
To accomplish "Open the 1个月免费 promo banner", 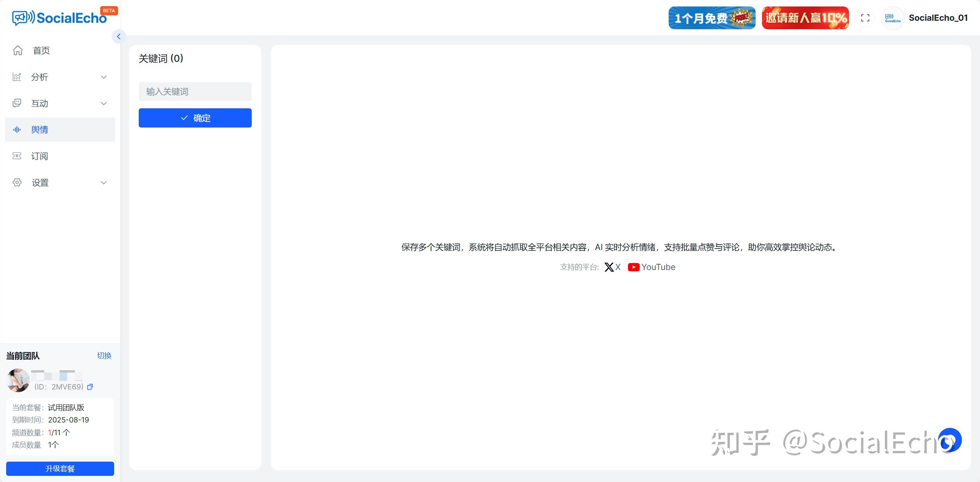I will [712, 18].
